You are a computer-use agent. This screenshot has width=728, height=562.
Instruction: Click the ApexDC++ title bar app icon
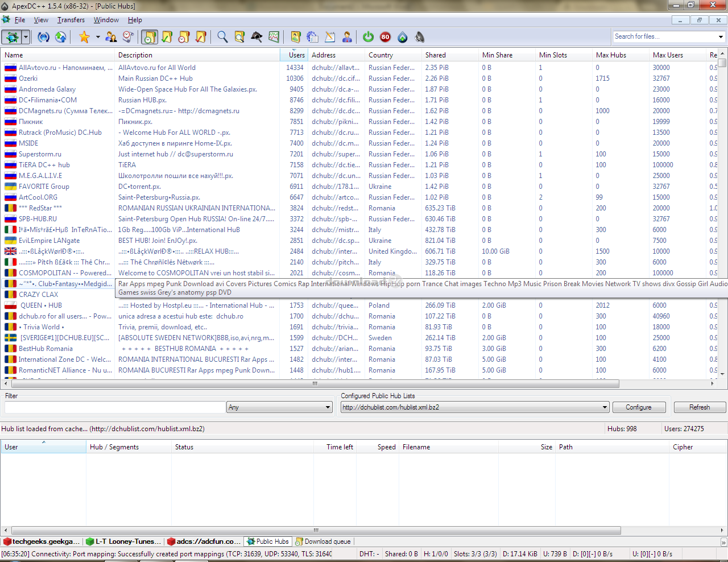[5, 6]
